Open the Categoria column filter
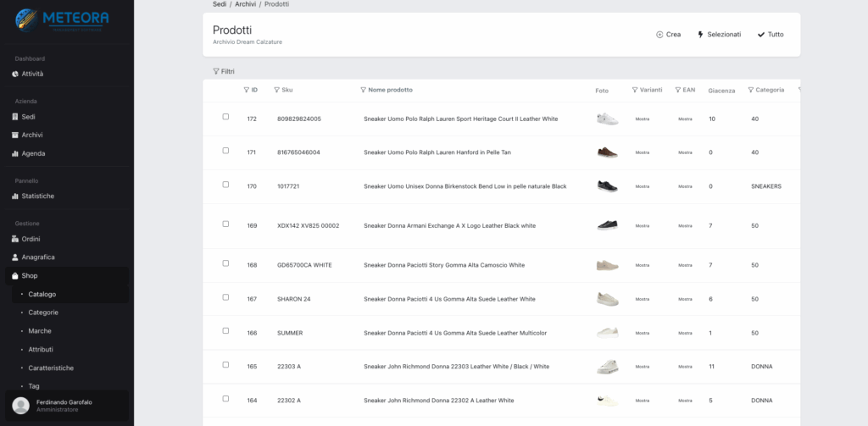Image resolution: width=868 pixels, height=426 pixels. pos(765,90)
